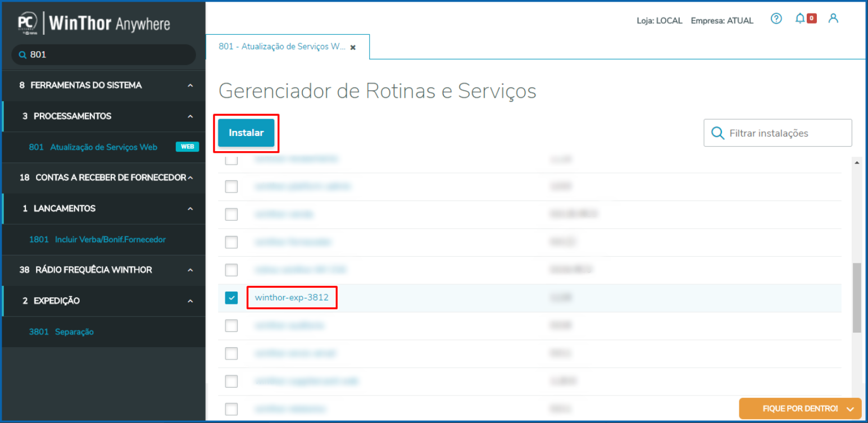The height and width of the screenshot is (423, 868).
Task: Click the red notification count badge
Action: 811,19
